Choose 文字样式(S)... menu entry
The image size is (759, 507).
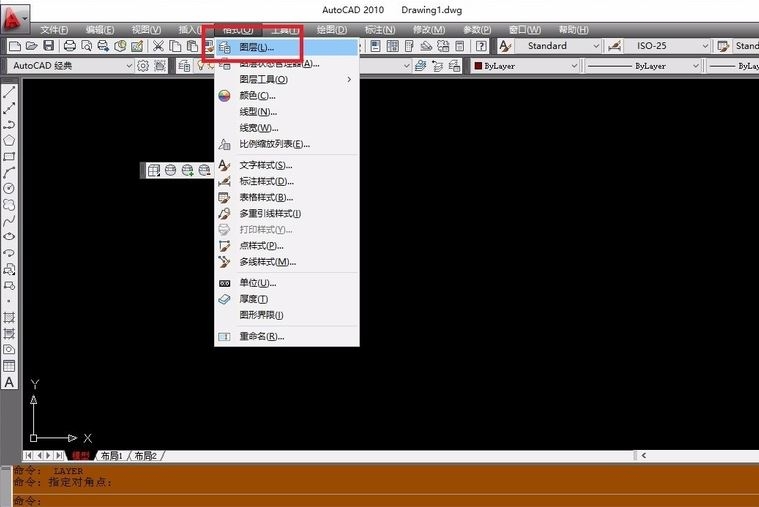tap(287, 165)
